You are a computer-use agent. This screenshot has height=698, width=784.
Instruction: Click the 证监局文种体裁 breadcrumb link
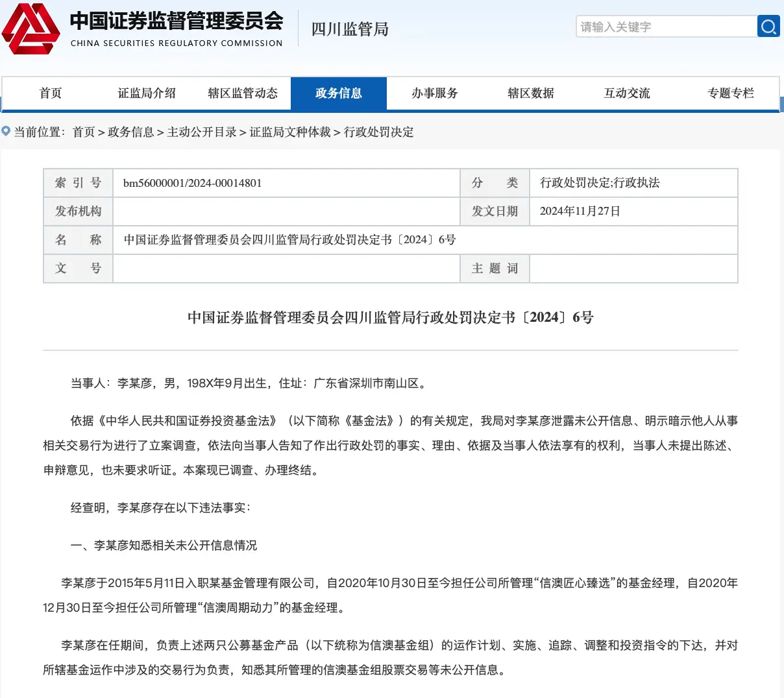[290, 132]
